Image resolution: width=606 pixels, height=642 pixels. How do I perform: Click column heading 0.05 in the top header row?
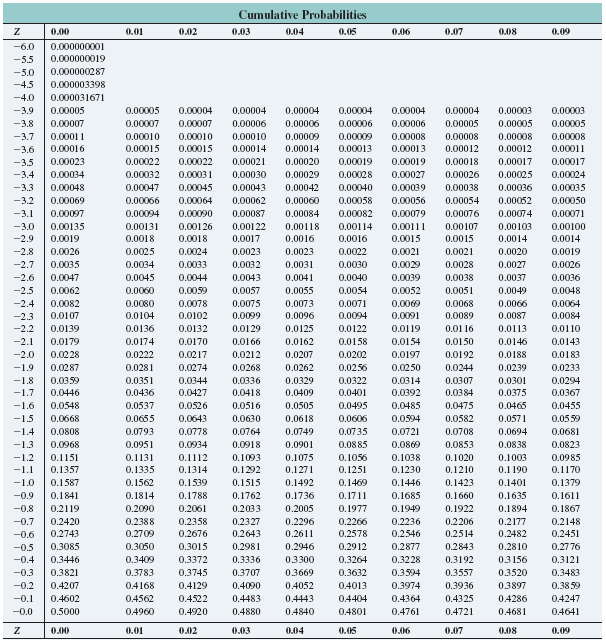[348, 32]
